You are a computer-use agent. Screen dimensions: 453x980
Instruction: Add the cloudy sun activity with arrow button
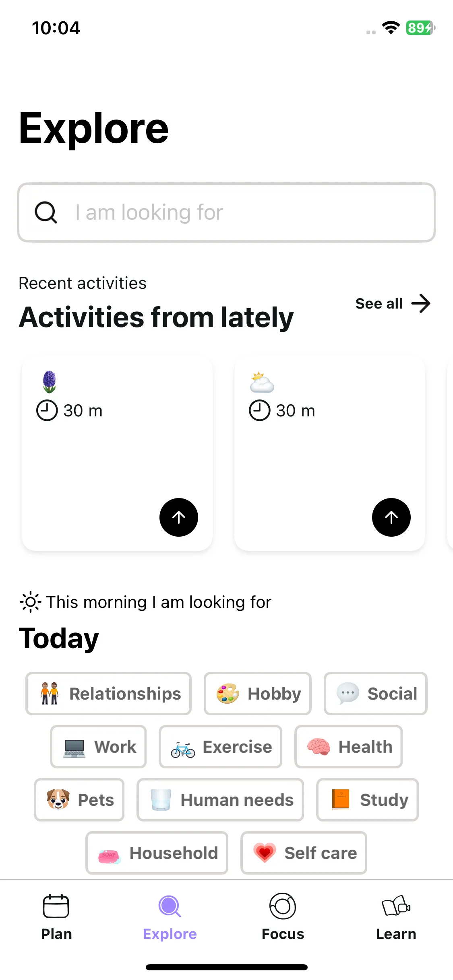(x=391, y=517)
